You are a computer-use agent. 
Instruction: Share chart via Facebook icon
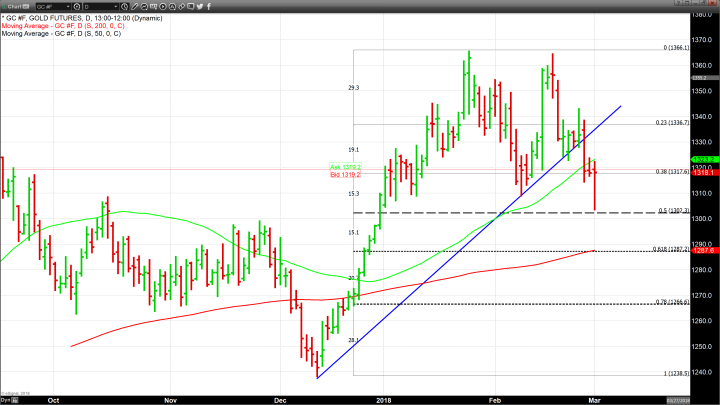point(209,6)
